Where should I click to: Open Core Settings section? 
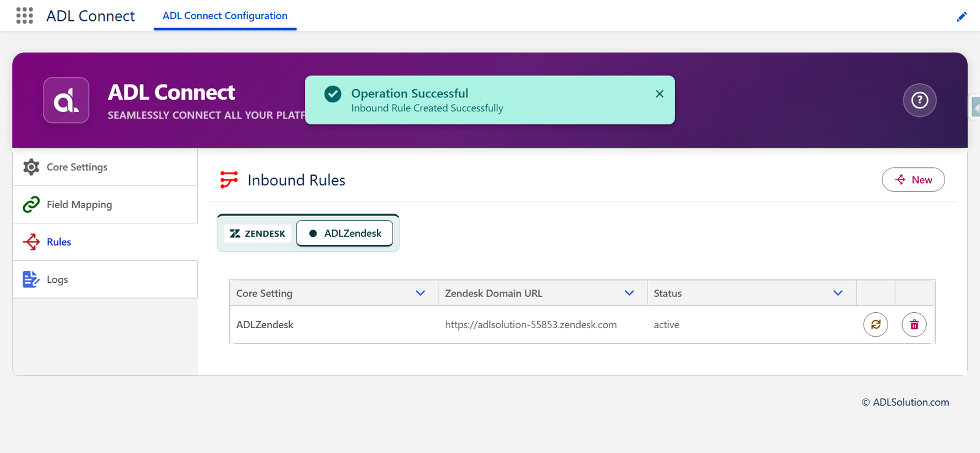click(105, 167)
